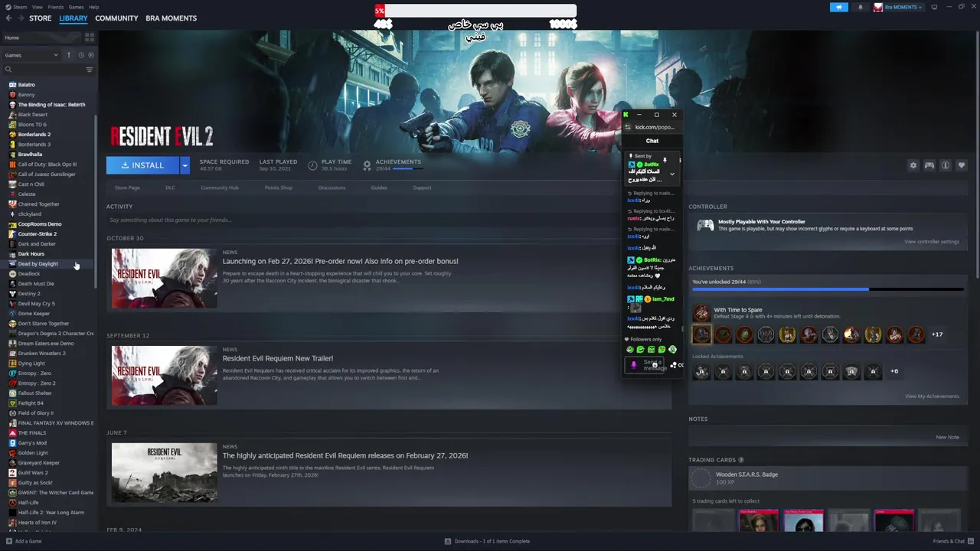Install Resident Evil 2
The width and height of the screenshot is (980, 551).
click(x=142, y=165)
